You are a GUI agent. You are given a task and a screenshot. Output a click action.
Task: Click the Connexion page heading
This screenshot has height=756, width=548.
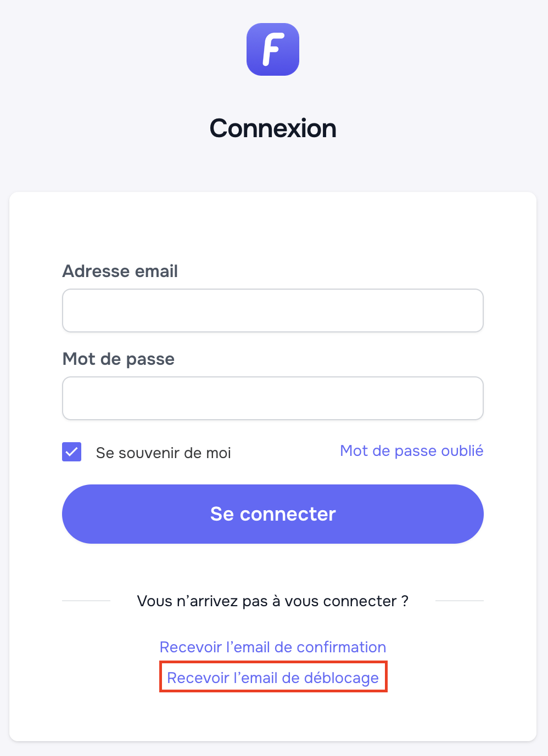click(x=273, y=128)
